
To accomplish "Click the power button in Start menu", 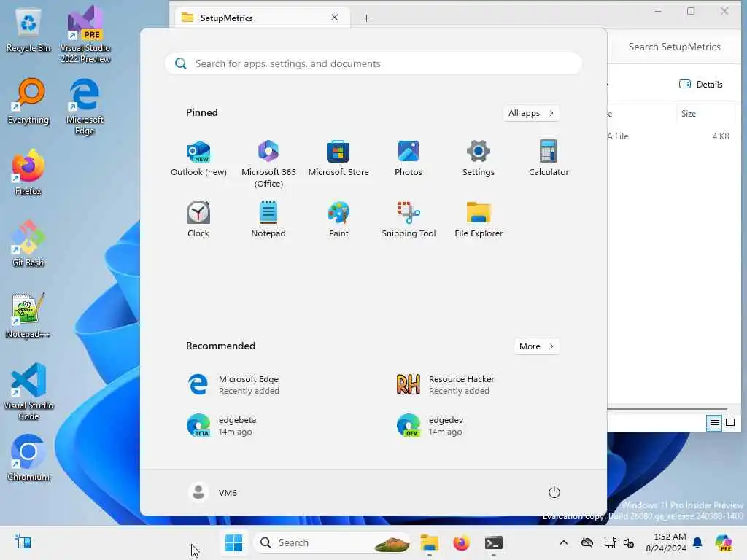I will click(x=554, y=492).
